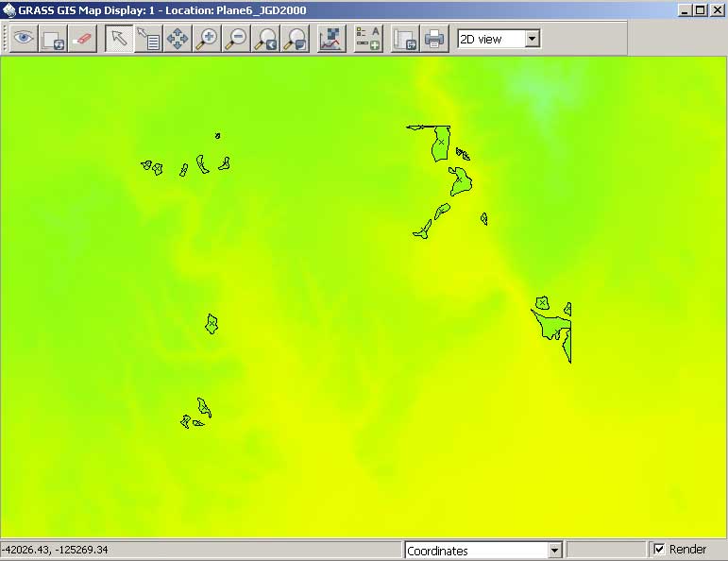The image size is (728, 561).
Task: Expand the 2D view arrow button
Action: tap(533, 39)
